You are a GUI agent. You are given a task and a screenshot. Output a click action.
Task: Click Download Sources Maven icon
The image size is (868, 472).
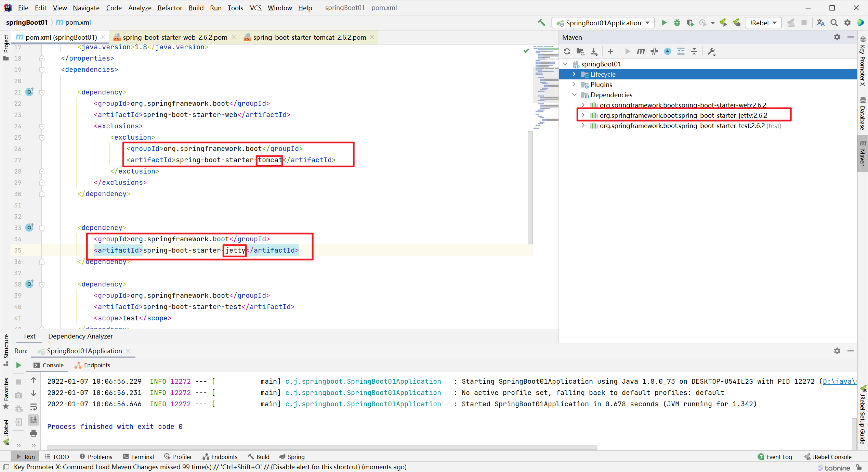[x=594, y=51]
